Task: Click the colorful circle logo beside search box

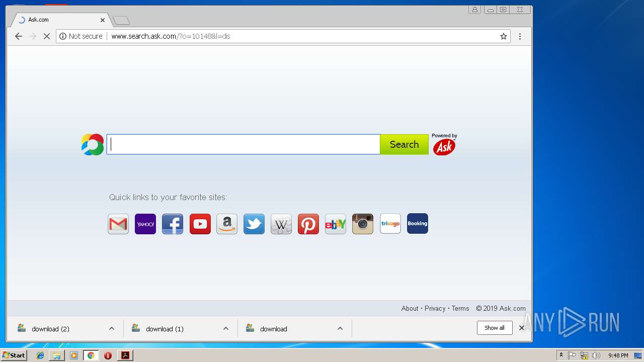Action: coord(93,144)
